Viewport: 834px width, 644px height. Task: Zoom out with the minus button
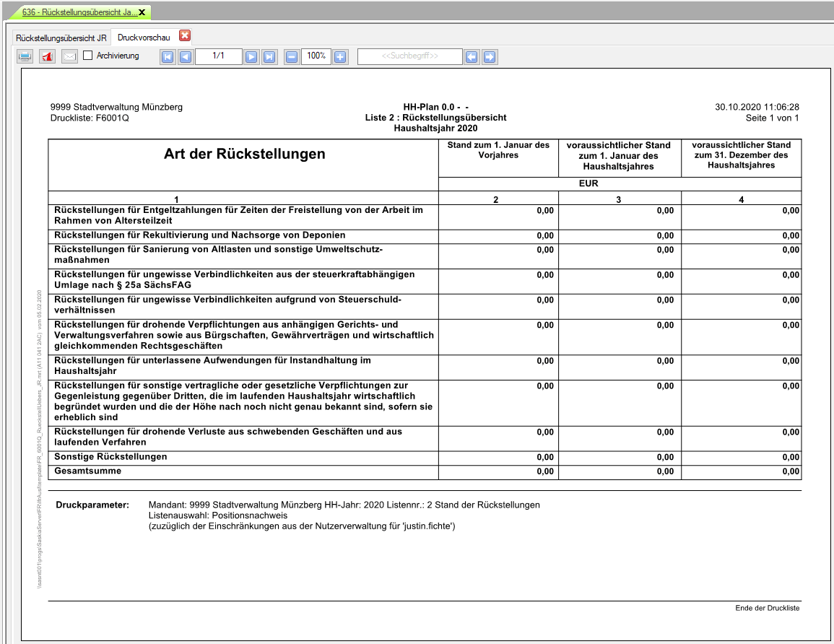click(291, 56)
